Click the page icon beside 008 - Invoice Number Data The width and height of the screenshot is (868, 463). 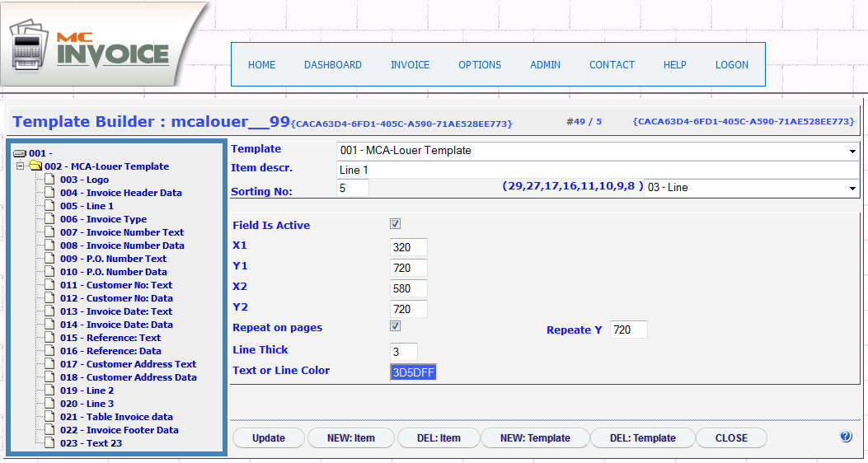click(x=50, y=245)
